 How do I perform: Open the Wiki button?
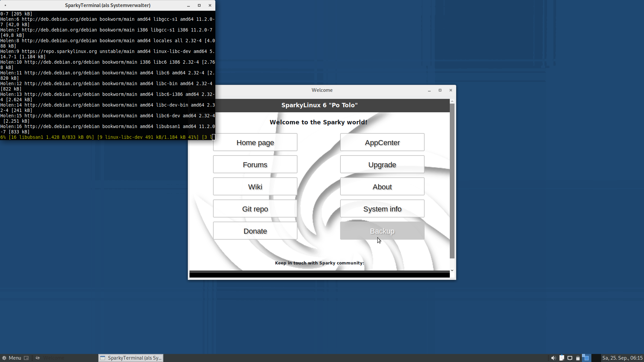coord(255,186)
